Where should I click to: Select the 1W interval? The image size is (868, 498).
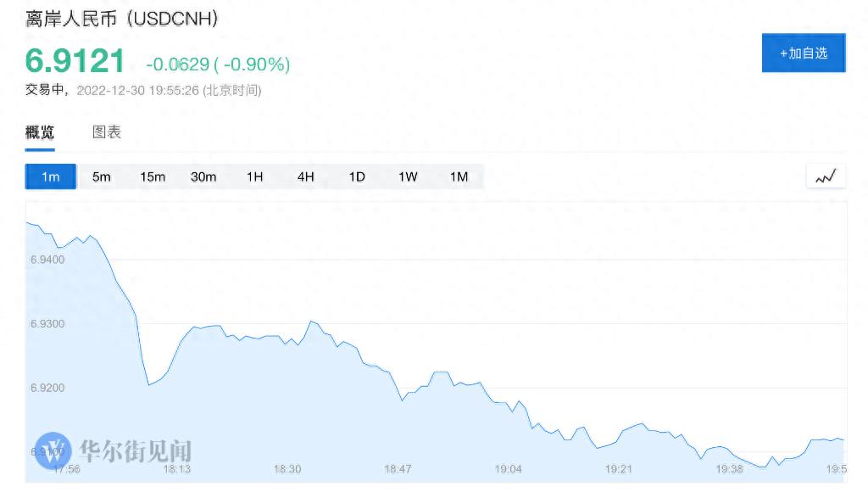(408, 176)
